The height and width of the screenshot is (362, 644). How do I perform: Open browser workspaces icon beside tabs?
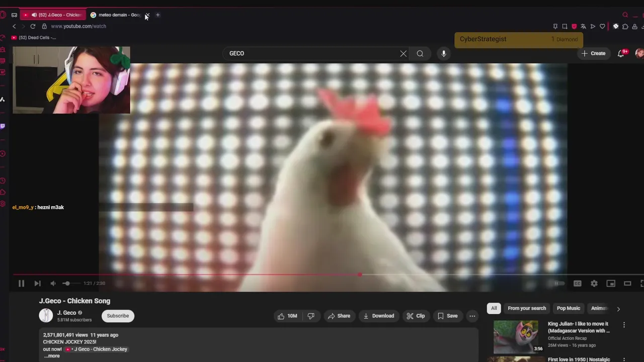pos(14,15)
